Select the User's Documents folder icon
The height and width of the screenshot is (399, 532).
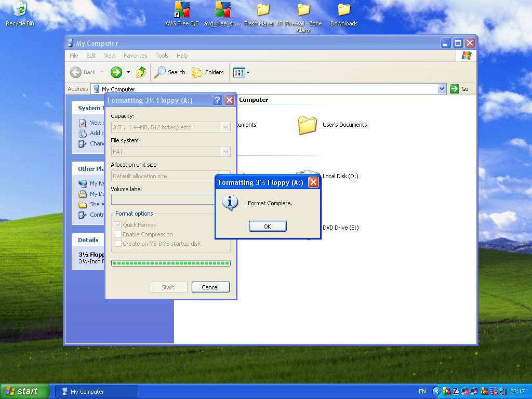[308, 125]
